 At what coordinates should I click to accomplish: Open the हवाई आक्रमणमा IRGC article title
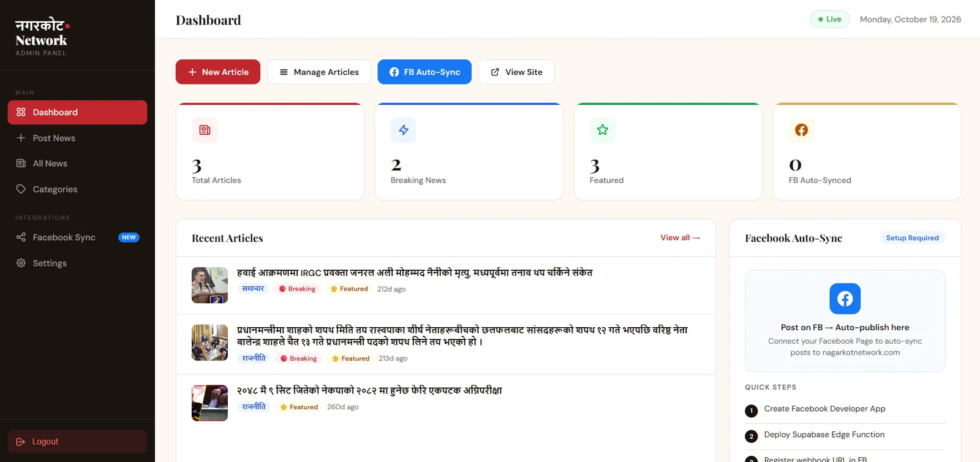(x=415, y=273)
